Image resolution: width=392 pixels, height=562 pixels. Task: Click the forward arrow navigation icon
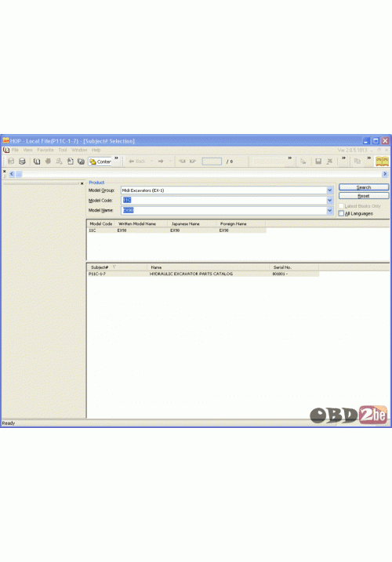161,161
